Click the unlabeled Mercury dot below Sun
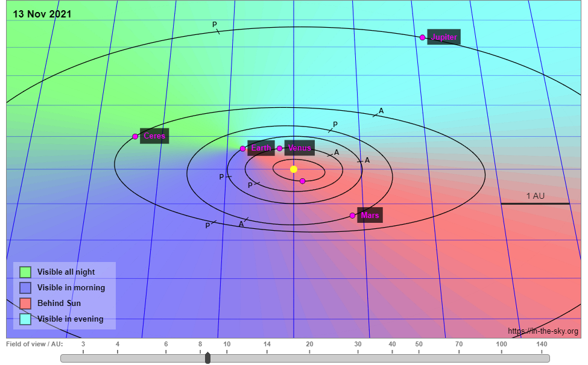The image size is (588, 365). [303, 181]
